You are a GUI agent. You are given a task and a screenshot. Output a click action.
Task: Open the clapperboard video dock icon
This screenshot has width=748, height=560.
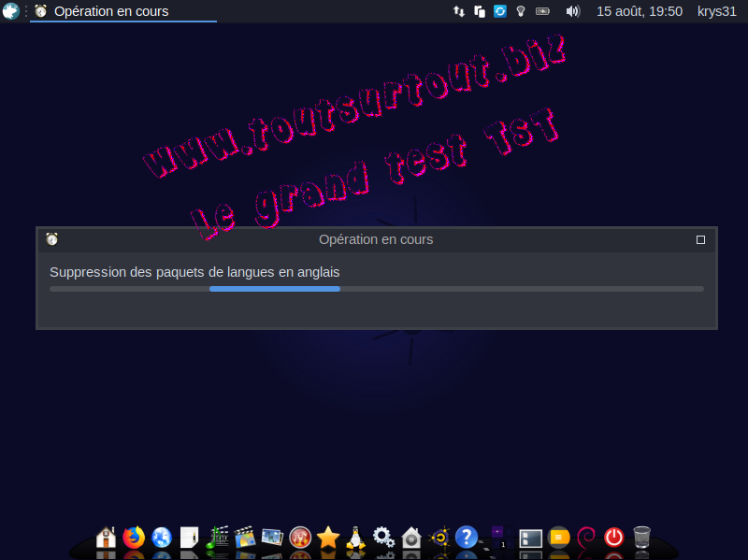pos(245,538)
